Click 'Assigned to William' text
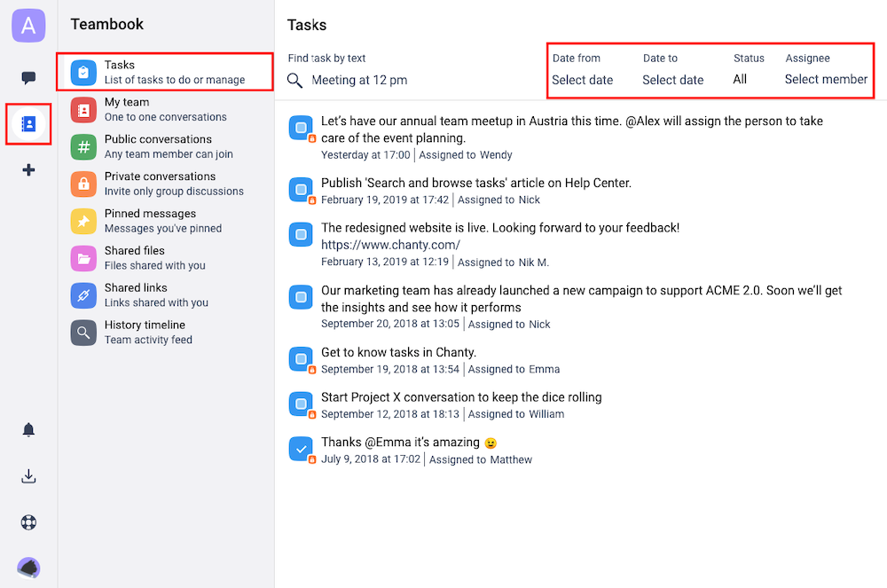 click(x=516, y=414)
